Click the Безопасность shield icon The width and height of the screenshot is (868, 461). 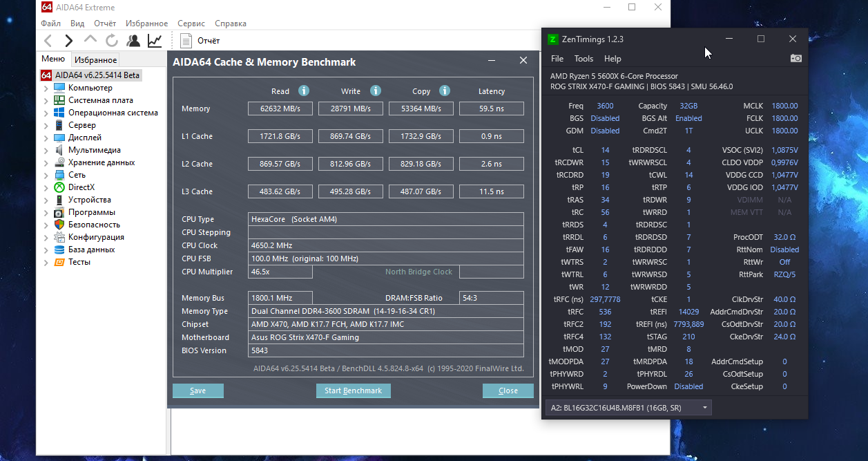coord(59,225)
